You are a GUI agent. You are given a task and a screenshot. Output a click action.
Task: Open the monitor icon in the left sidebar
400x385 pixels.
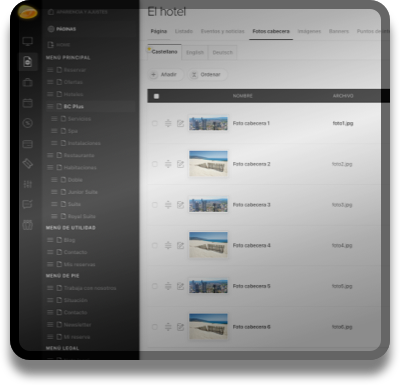coord(28,41)
